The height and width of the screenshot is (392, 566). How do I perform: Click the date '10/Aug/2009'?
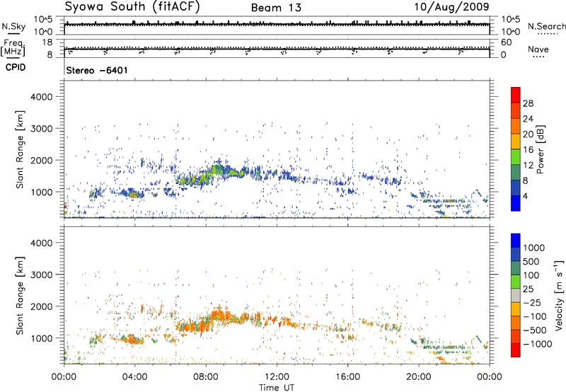(x=451, y=6)
